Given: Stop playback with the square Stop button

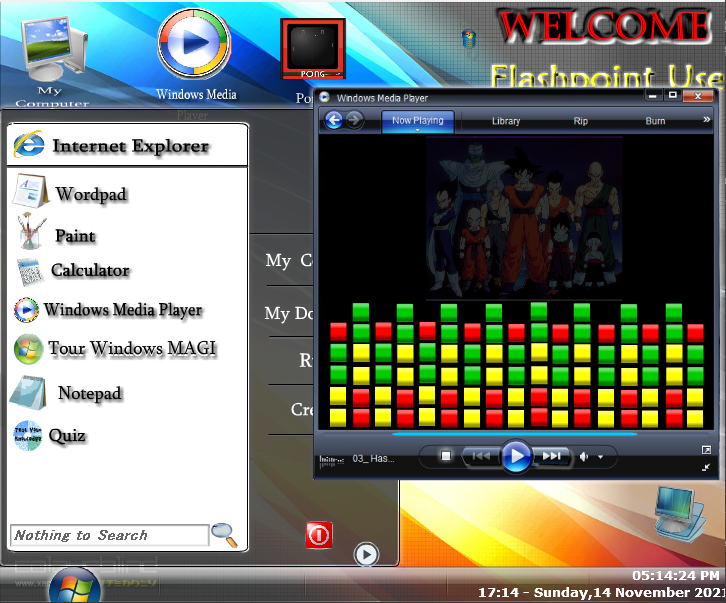Looking at the screenshot, I should (447, 456).
